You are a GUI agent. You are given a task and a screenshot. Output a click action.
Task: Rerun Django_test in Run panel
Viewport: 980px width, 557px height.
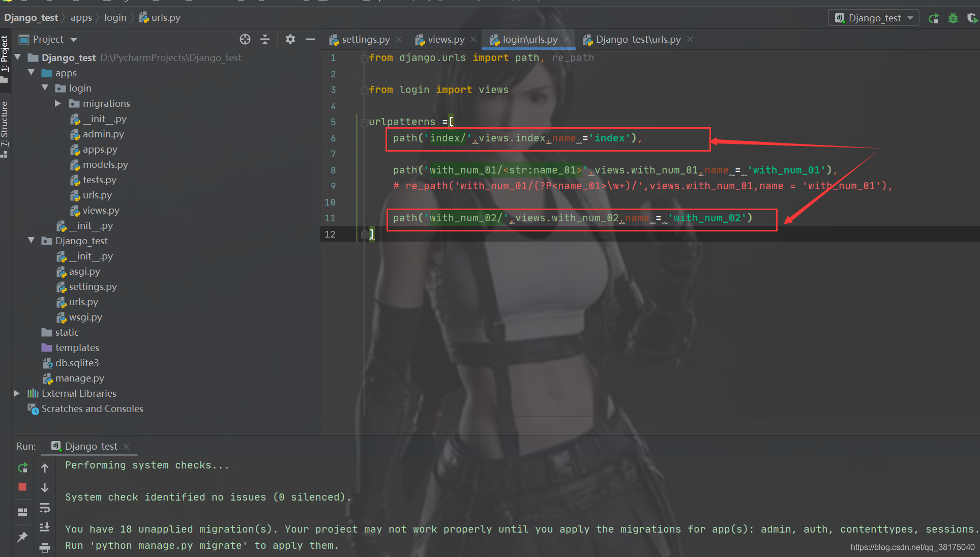22,467
